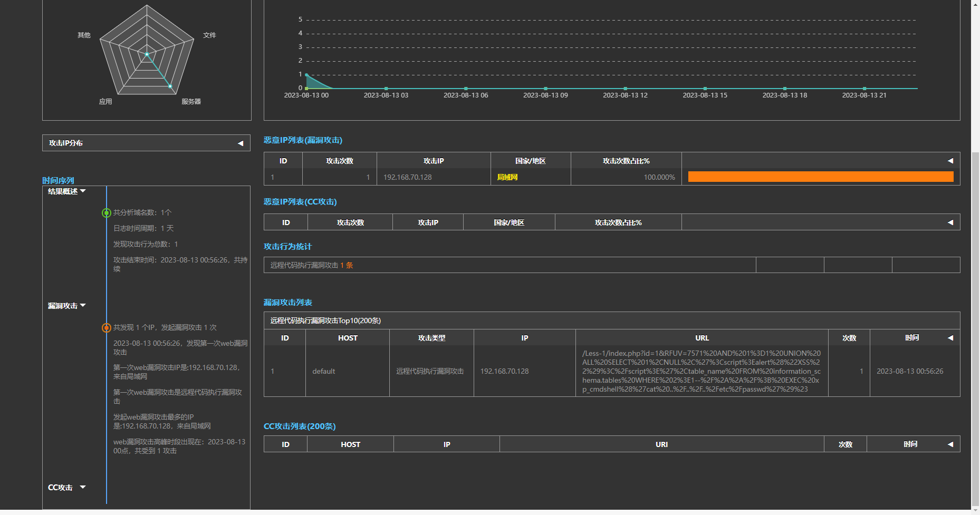Screen dimensions: 980x515
Task: Click the 文件 radar axis label
Action: pyautogui.click(x=209, y=35)
